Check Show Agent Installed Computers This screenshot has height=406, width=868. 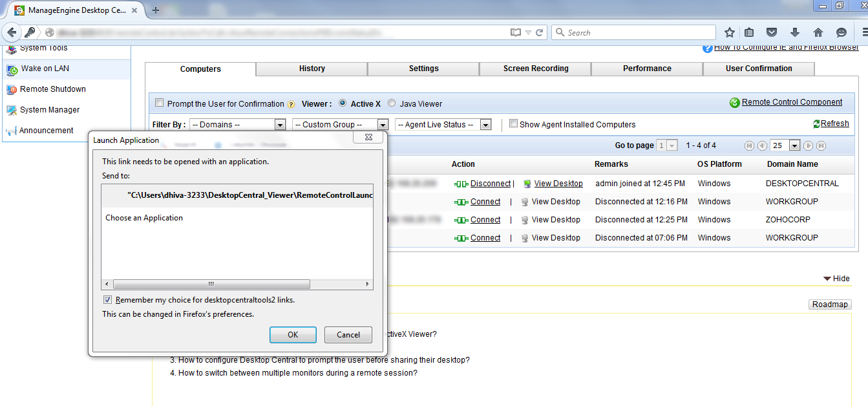pyautogui.click(x=513, y=123)
